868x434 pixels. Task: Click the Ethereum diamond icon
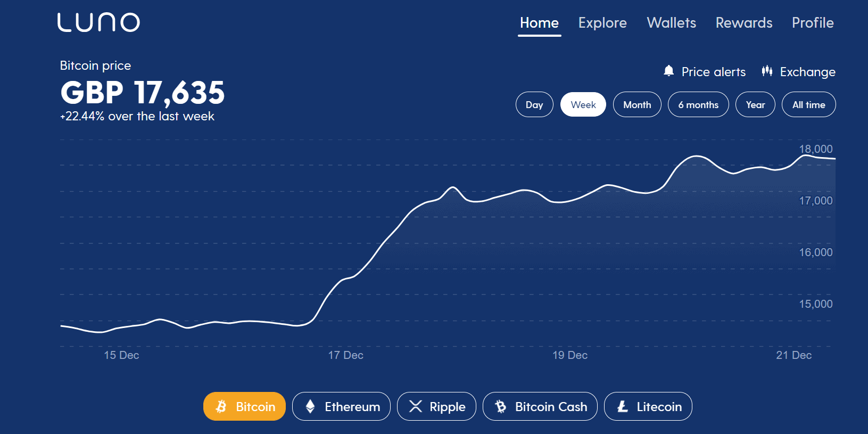(310, 406)
